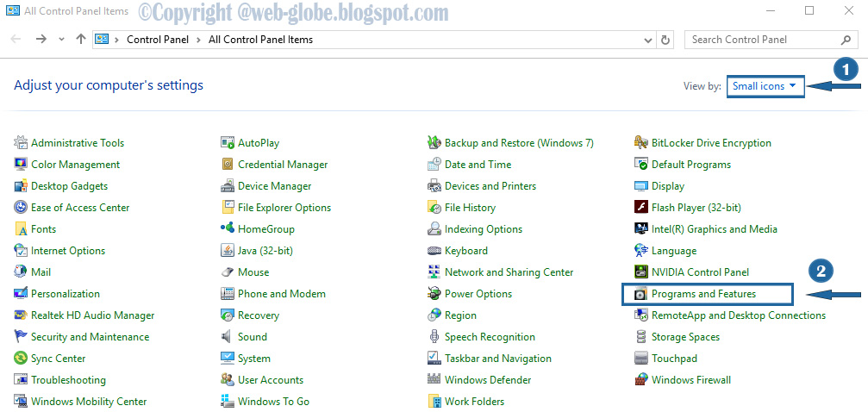868x412 pixels.
Task: Open the NVIDIA Control Panel icon
Action: pos(641,272)
